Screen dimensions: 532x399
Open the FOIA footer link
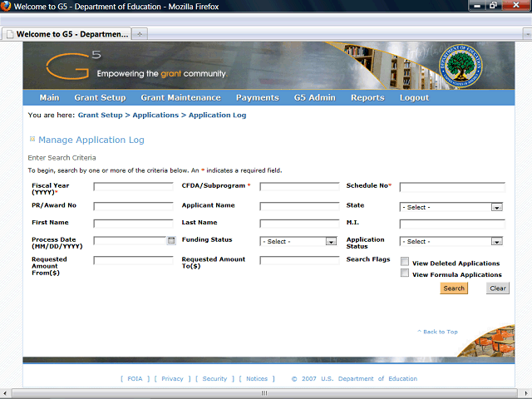135,379
